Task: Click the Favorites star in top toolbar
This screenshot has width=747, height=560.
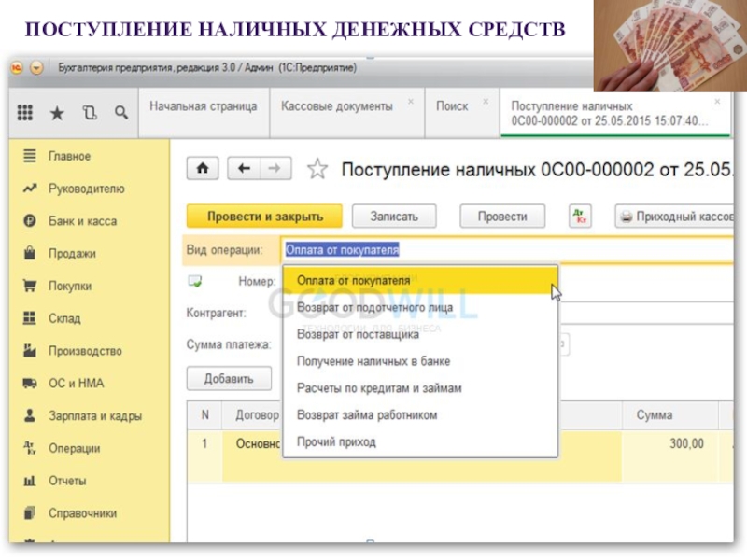Action: (57, 112)
